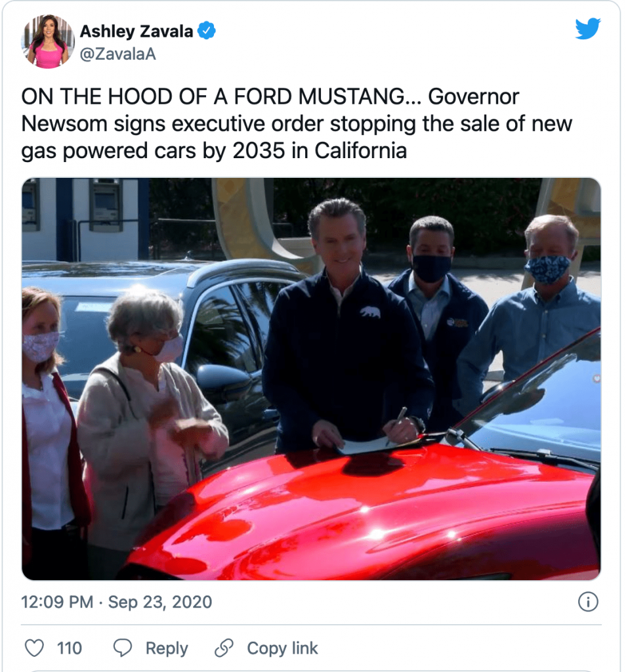The height and width of the screenshot is (672, 626).
Task: Open Ashley Zavala's profile picture
Action: 47,41
